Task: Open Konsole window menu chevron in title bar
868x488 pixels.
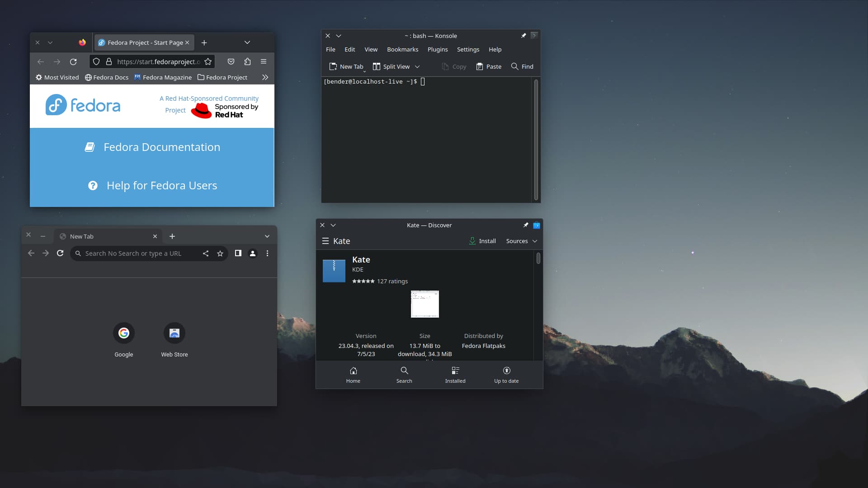Action: coord(339,36)
